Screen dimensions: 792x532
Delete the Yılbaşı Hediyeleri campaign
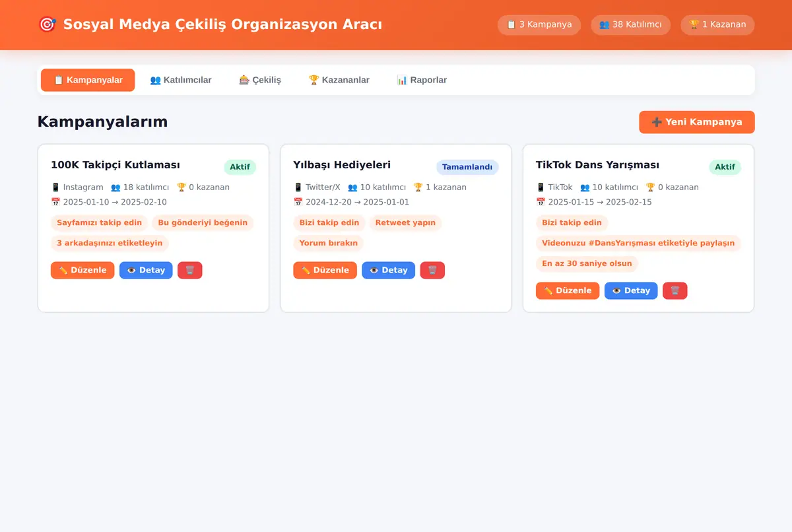point(432,270)
